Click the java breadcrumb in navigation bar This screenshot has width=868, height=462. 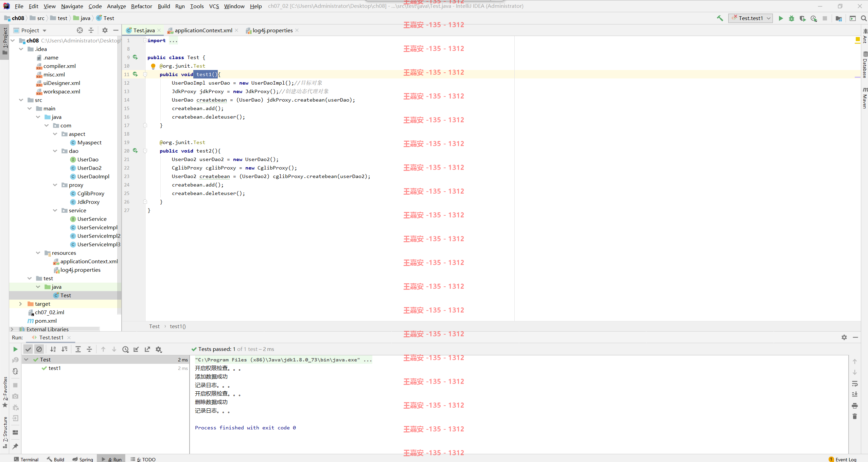[x=82, y=18]
